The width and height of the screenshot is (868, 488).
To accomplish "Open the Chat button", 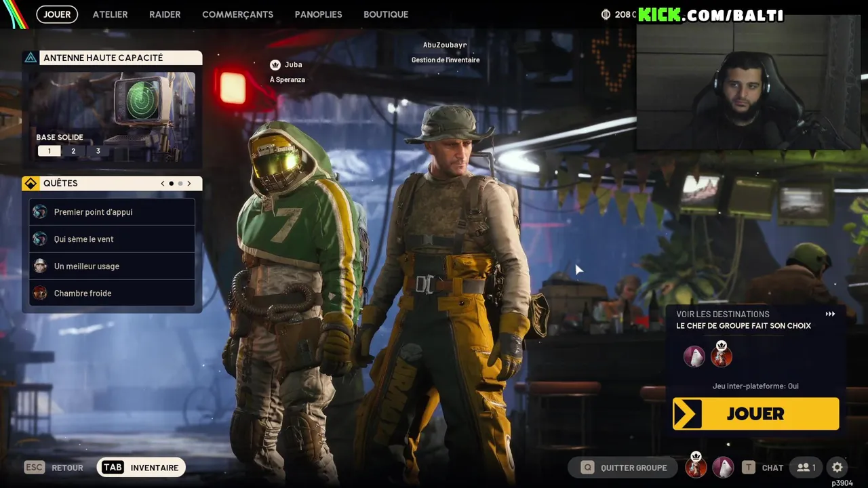I will tap(772, 468).
